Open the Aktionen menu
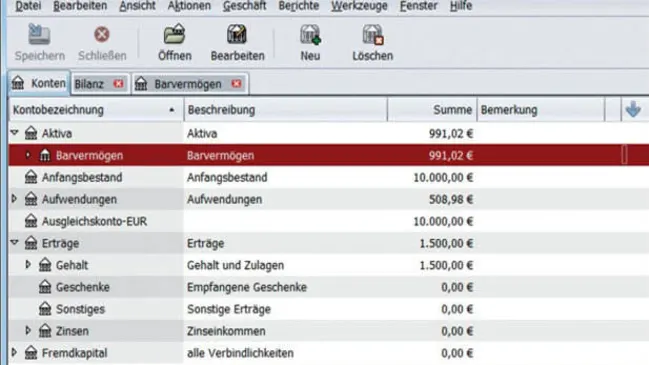Image resolution: width=649 pixels, height=365 pixels. (189, 6)
